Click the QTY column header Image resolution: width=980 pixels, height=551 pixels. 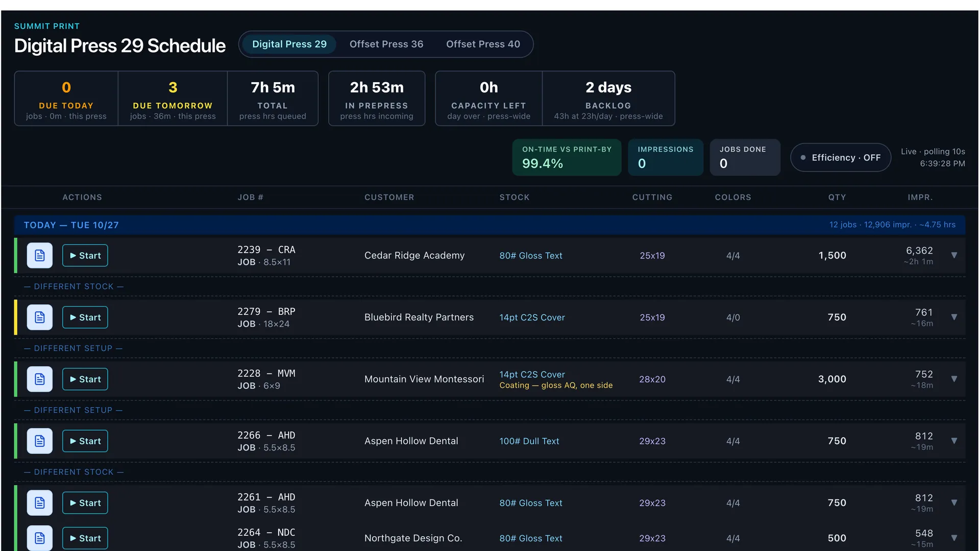[837, 197]
